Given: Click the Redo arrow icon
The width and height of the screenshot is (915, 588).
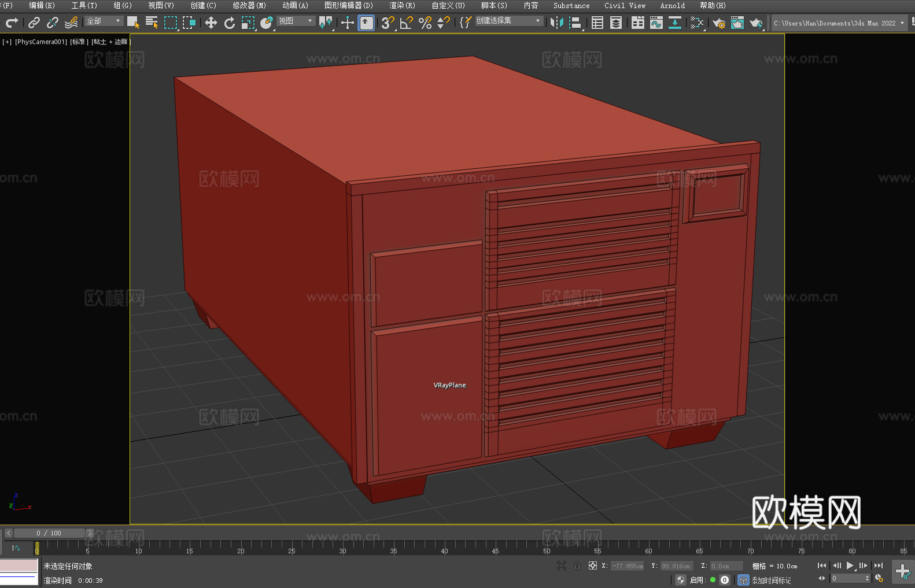Looking at the screenshot, I should tap(12, 23).
